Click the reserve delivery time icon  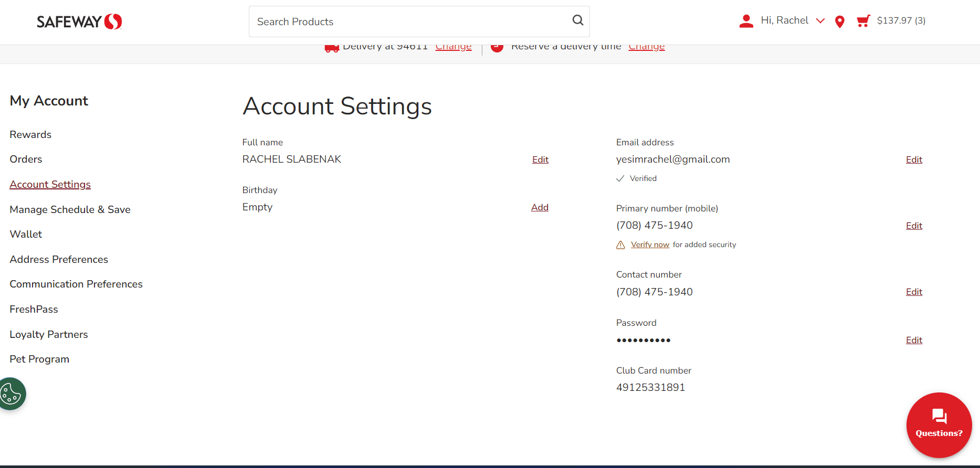click(497, 48)
